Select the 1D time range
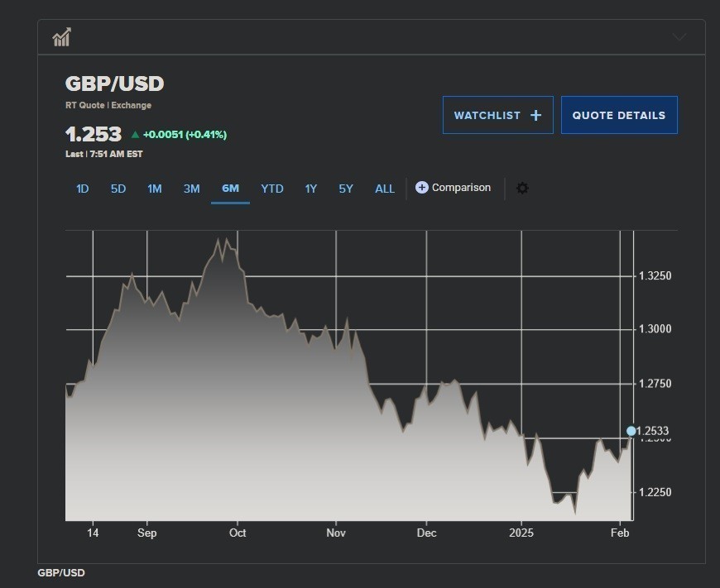The width and height of the screenshot is (720, 588). click(82, 189)
